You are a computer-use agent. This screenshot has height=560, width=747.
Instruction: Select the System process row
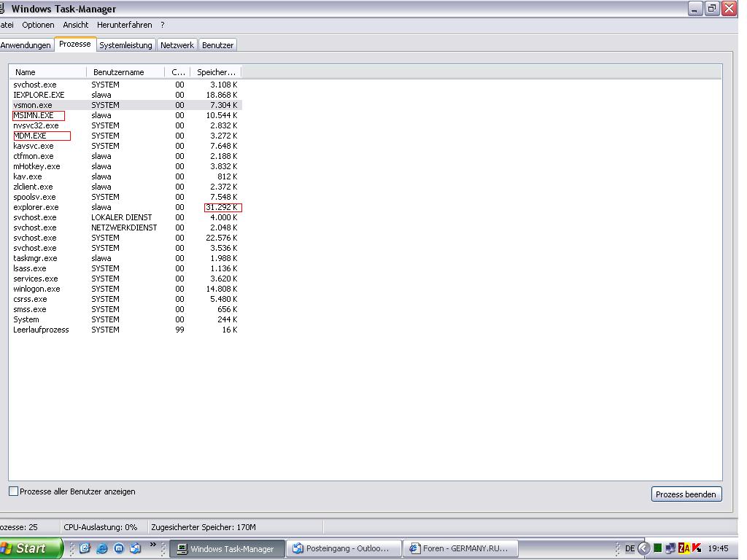125,319
